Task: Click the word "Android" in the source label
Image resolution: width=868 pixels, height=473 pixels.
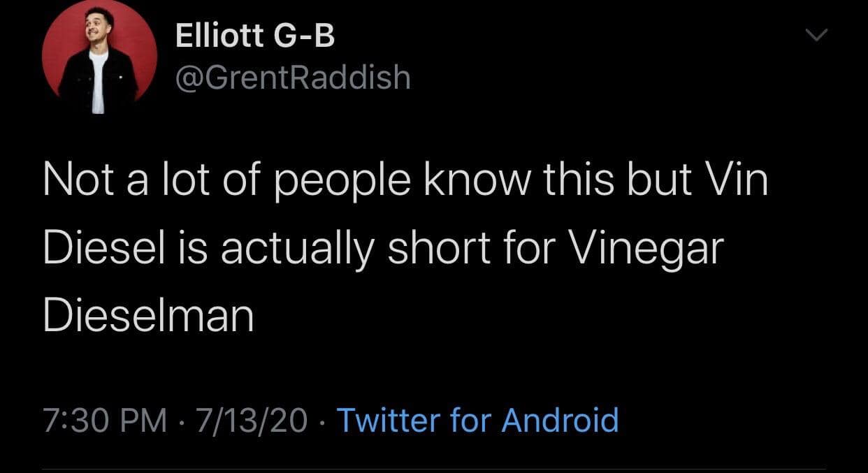Action: 560,421
